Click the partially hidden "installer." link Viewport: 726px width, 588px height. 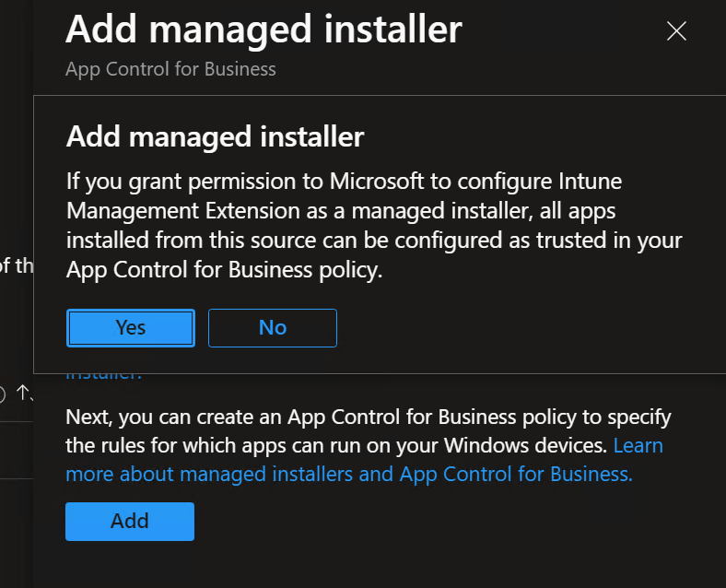(x=104, y=376)
